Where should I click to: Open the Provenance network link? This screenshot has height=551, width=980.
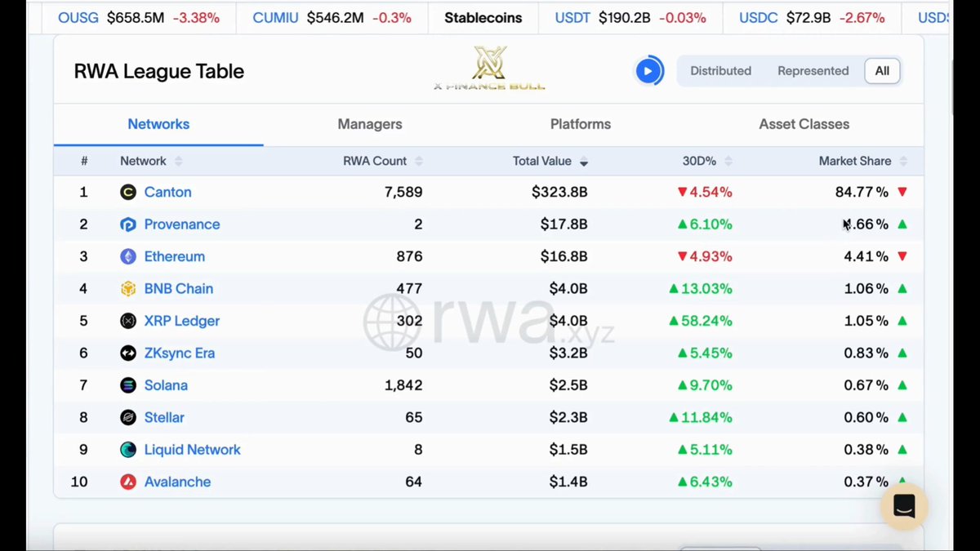point(182,224)
